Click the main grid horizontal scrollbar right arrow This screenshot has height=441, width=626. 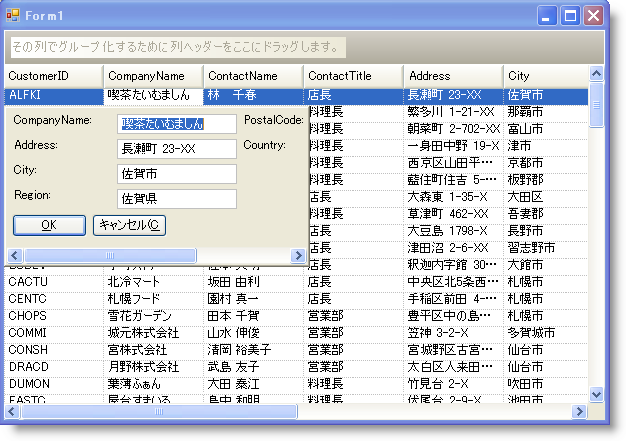click(x=581, y=411)
